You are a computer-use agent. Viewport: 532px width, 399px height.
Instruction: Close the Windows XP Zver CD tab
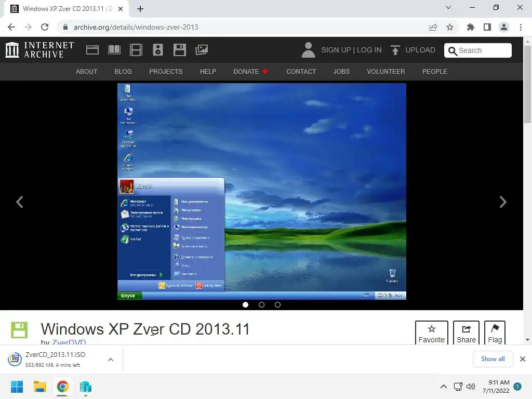pyautogui.click(x=121, y=9)
